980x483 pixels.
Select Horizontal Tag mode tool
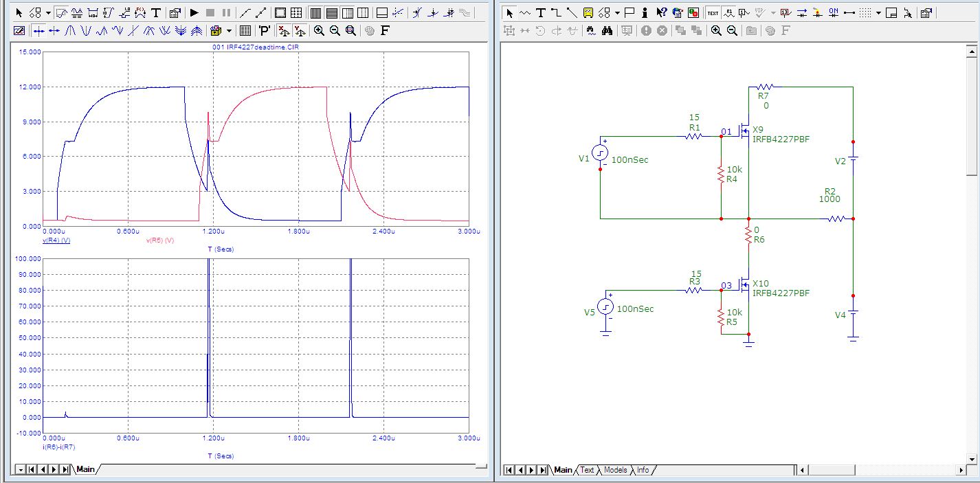coord(93,12)
